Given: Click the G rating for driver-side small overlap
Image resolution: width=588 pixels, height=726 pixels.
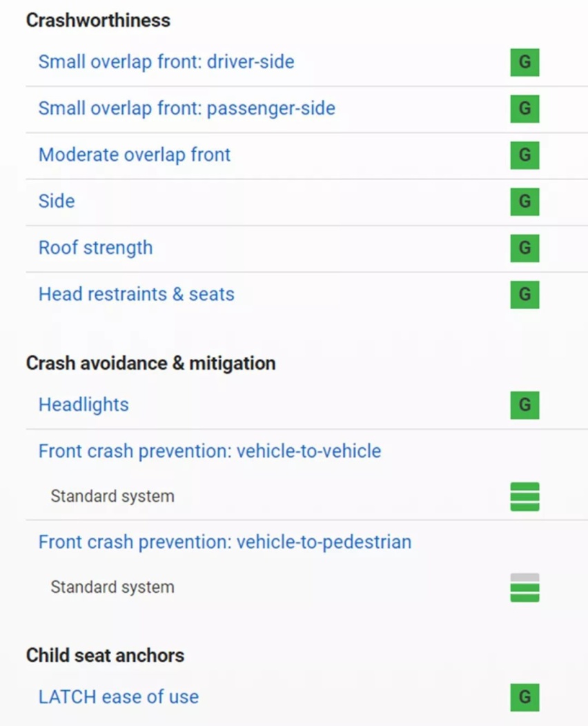Looking at the screenshot, I should coord(525,62).
